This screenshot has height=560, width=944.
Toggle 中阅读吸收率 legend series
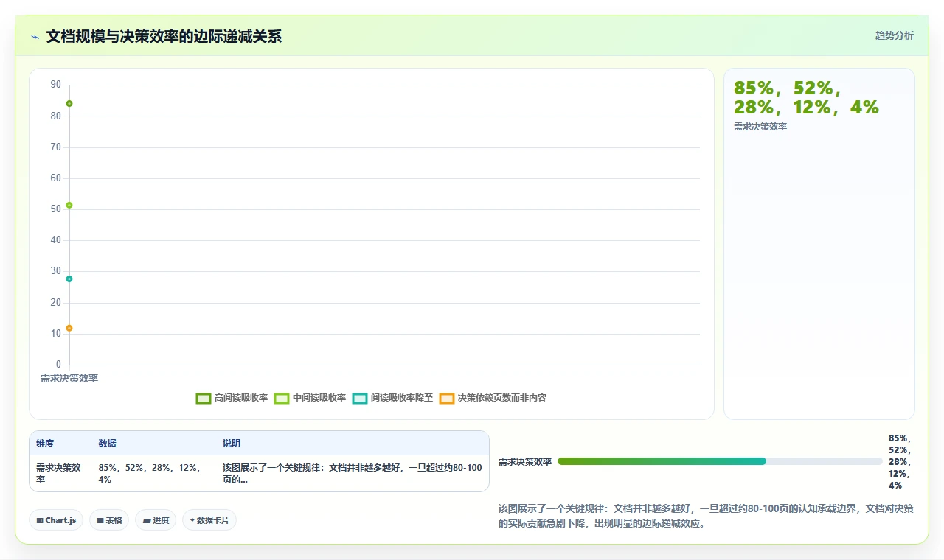point(310,398)
